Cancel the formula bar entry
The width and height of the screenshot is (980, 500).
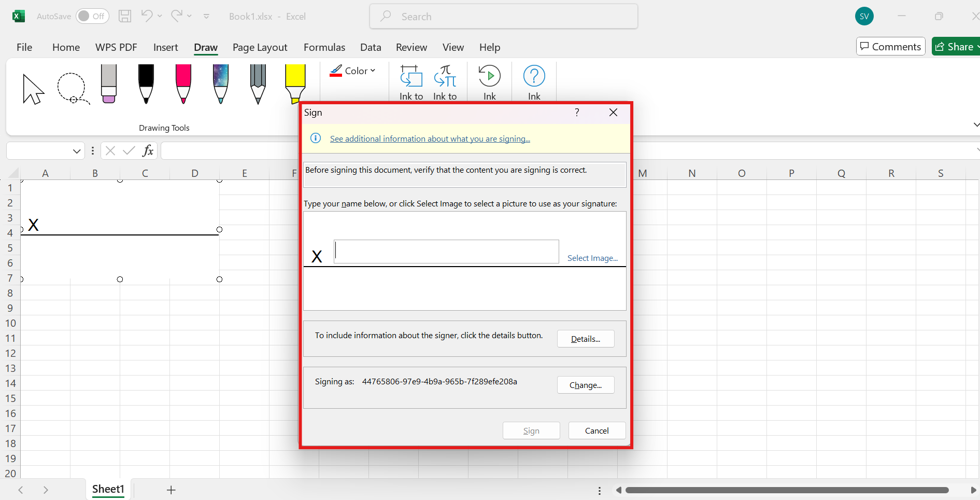[110, 151]
